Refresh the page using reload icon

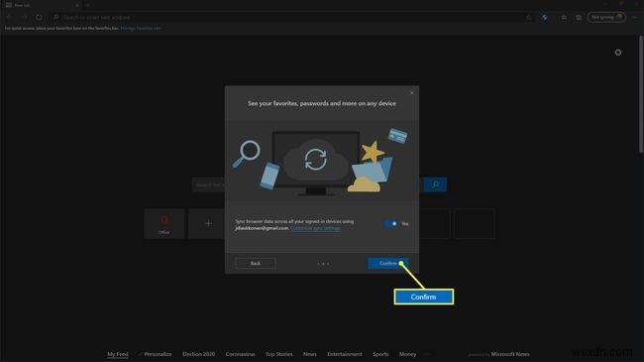coord(39,17)
